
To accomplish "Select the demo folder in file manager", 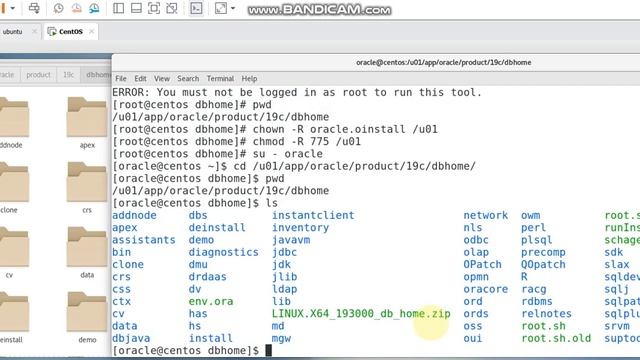I will tap(87, 317).
